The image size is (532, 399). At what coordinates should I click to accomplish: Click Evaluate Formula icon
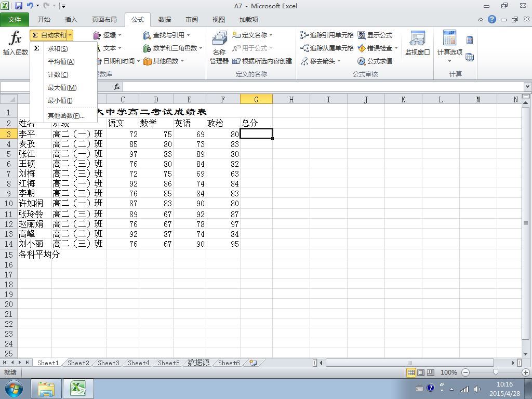point(362,61)
